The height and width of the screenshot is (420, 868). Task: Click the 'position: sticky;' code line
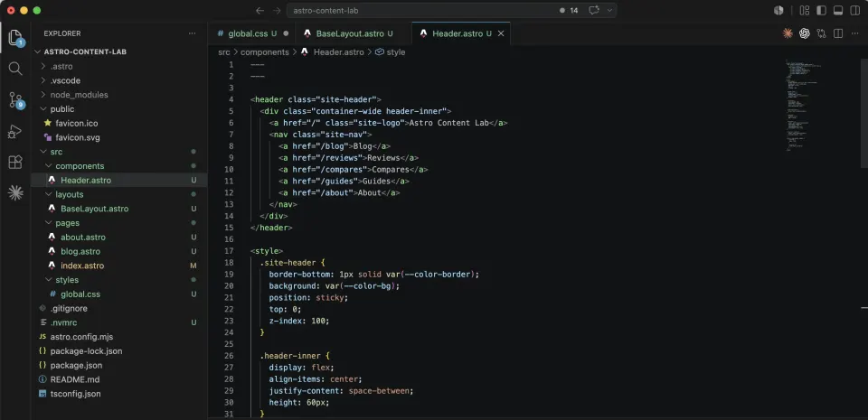click(x=308, y=298)
